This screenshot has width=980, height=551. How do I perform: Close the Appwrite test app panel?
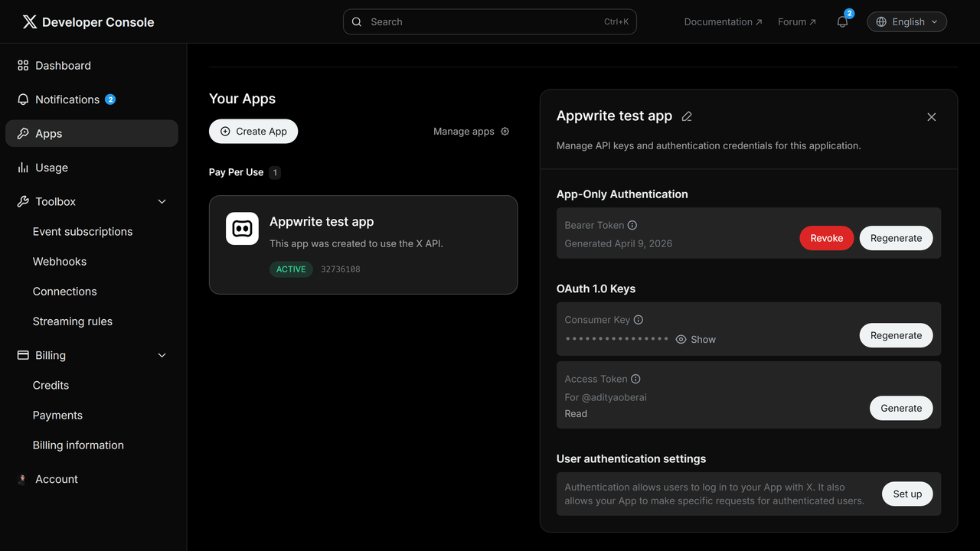pos(931,117)
